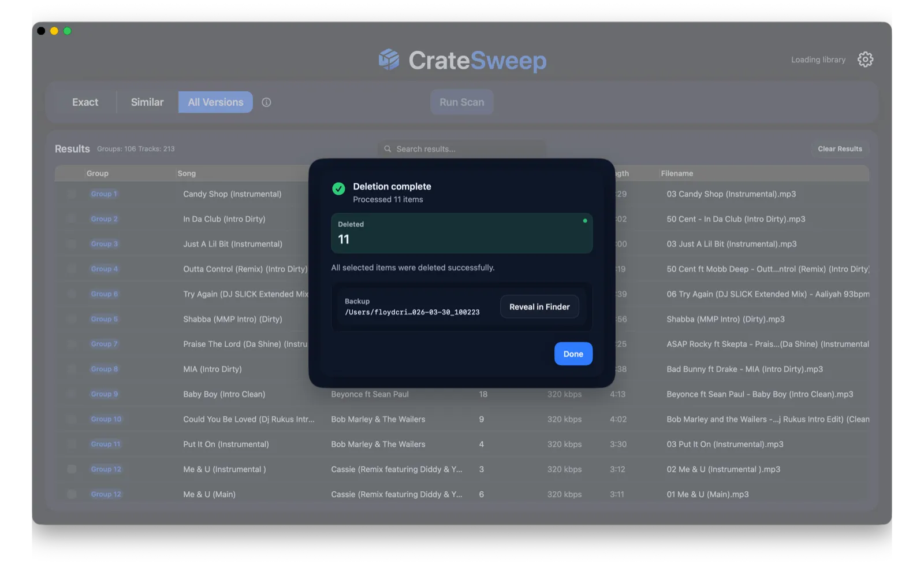Viewport: 924px width, 567px height.
Task: Click artist Bob Marley in Put It On row
Action: [x=378, y=444]
